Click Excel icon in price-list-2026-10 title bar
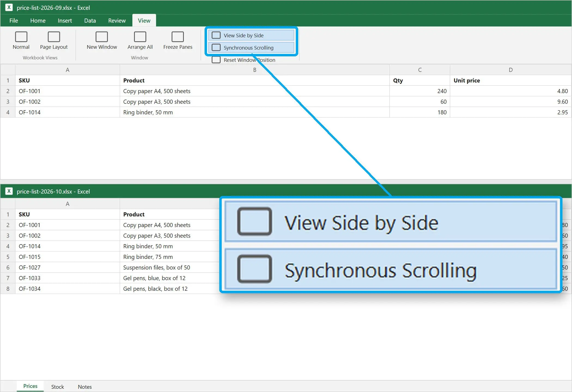This screenshot has height=392, width=572. click(9, 191)
